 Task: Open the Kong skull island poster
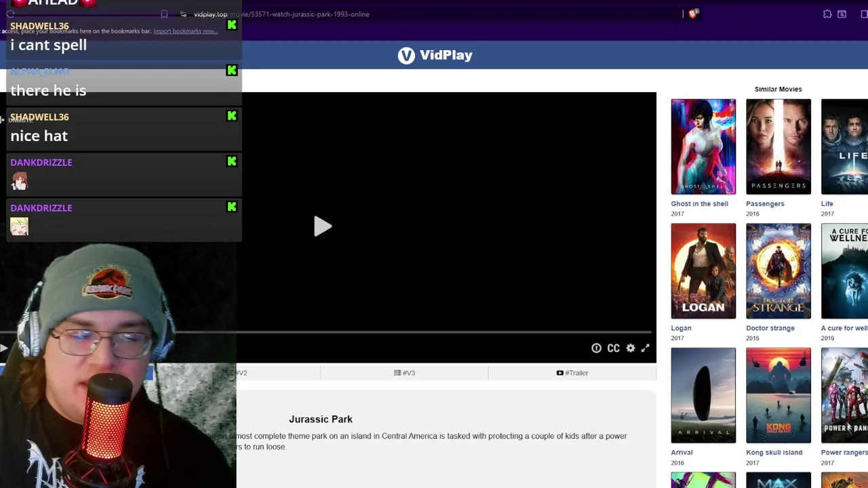(x=778, y=395)
